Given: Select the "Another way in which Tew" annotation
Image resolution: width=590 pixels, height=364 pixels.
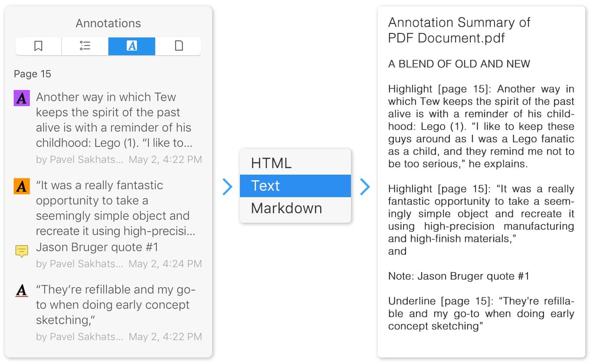Looking at the screenshot, I should (x=114, y=120).
